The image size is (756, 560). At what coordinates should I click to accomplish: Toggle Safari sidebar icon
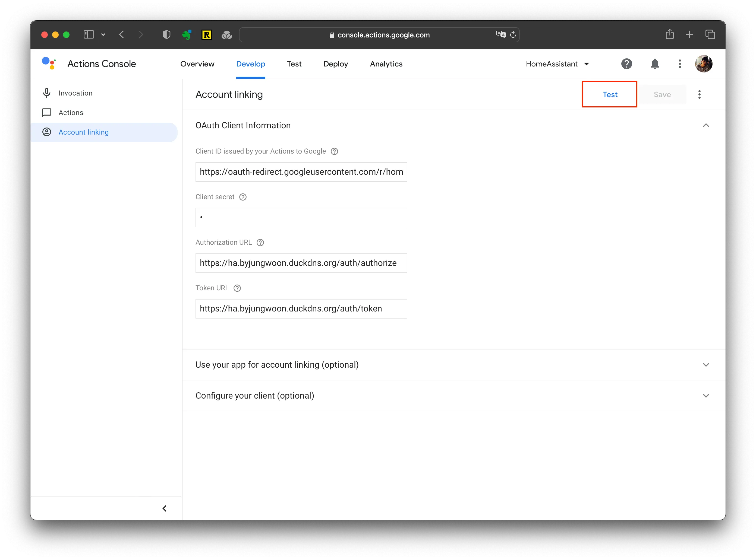click(89, 34)
